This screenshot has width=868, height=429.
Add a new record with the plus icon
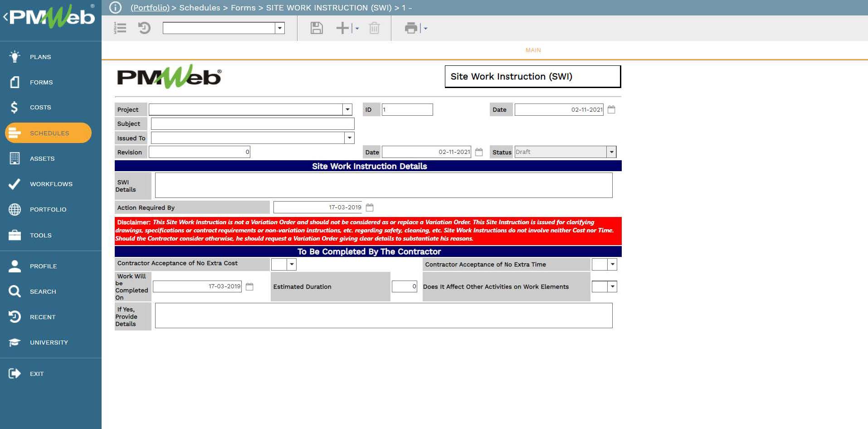tap(341, 28)
